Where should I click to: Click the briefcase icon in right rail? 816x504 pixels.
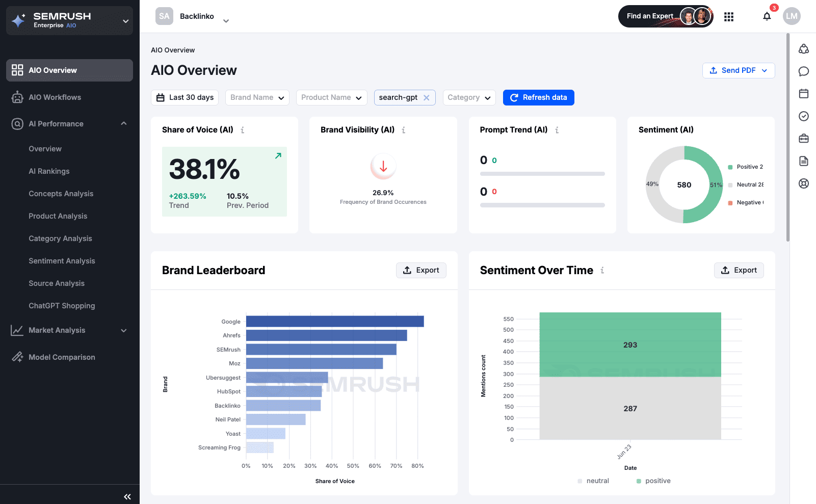[x=804, y=139]
